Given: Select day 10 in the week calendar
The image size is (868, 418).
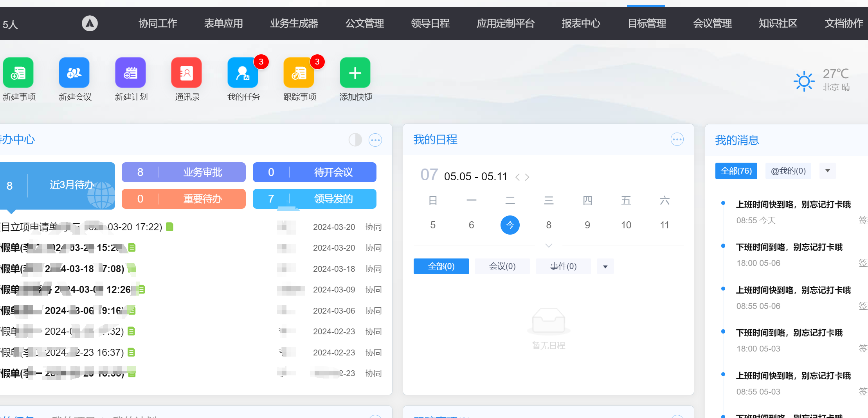Looking at the screenshot, I should [x=626, y=225].
